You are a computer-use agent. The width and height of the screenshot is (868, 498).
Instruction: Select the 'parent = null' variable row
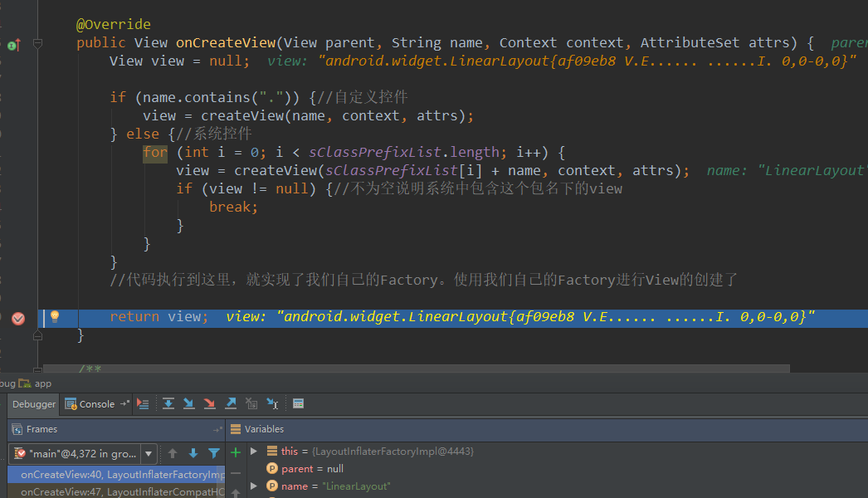(312, 469)
